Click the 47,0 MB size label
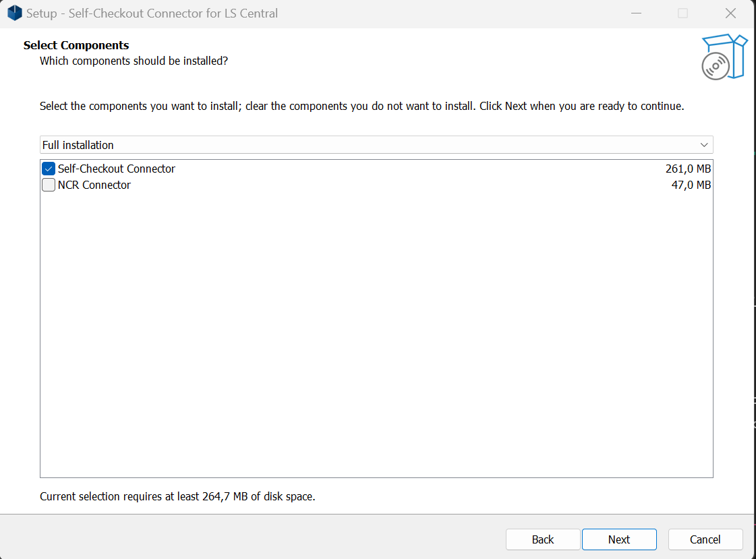 point(693,185)
